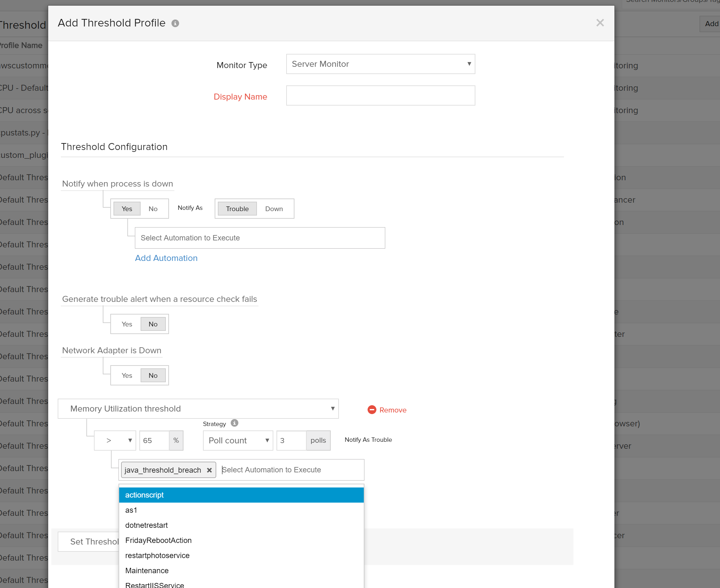Remove java_threshold_breach tag with x icon

coord(209,470)
